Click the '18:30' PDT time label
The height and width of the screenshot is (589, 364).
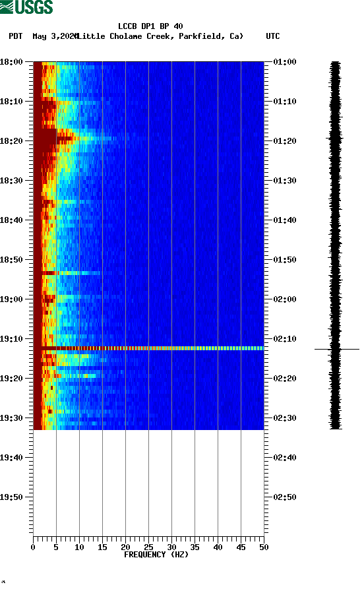coord(12,181)
